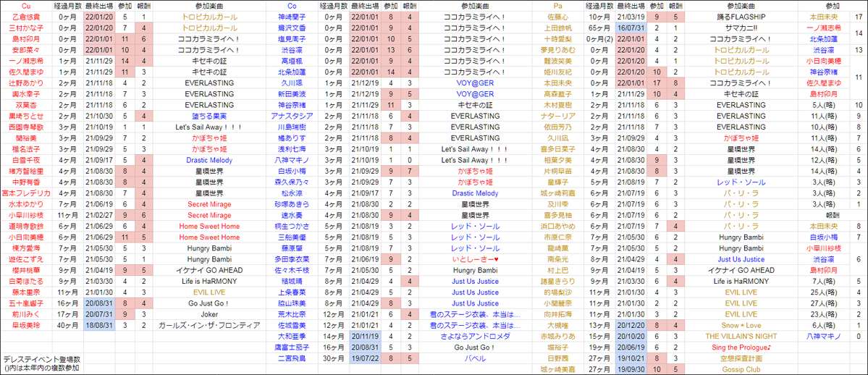Click the name cell 三村かな子
The height and width of the screenshot is (375, 868).
[26, 28]
